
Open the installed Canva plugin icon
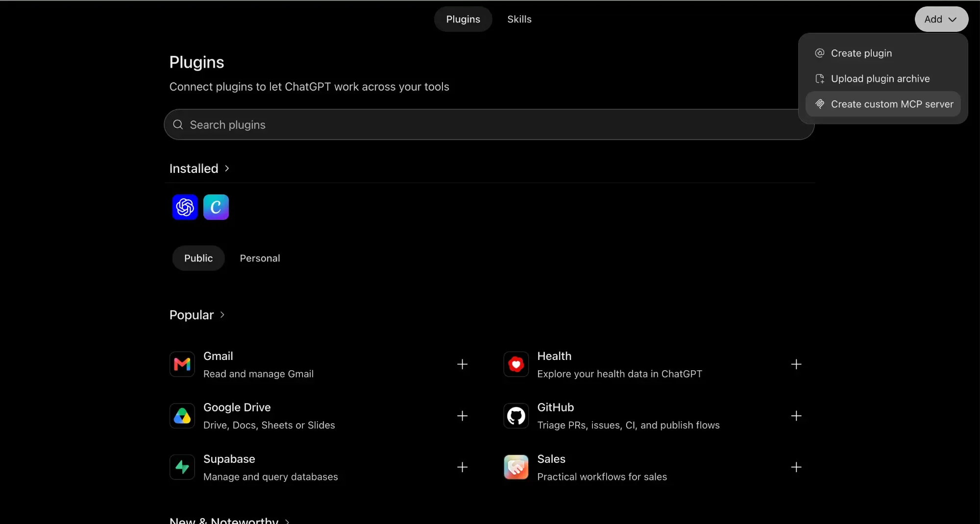pyautogui.click(x=216, y=207)
